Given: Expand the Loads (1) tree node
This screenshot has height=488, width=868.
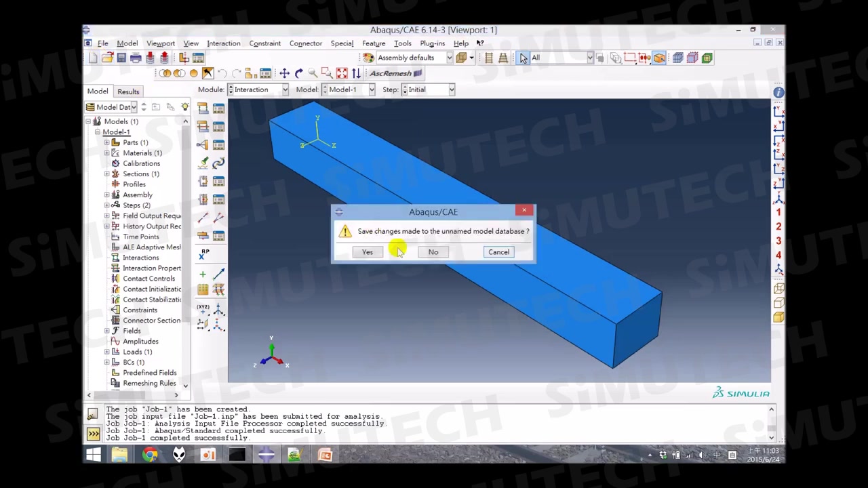Looking at the screenshot, I should pos(106,352).
